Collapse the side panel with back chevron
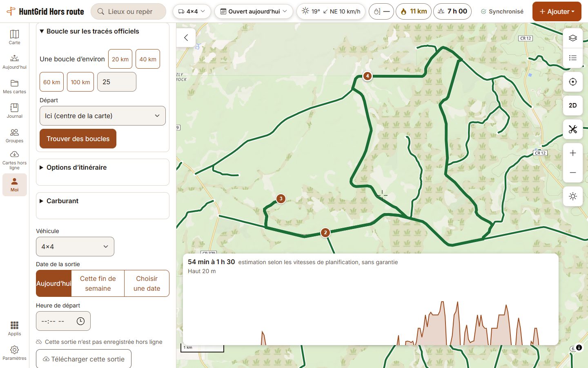This screenshot has width=588, height=368. 186,38
